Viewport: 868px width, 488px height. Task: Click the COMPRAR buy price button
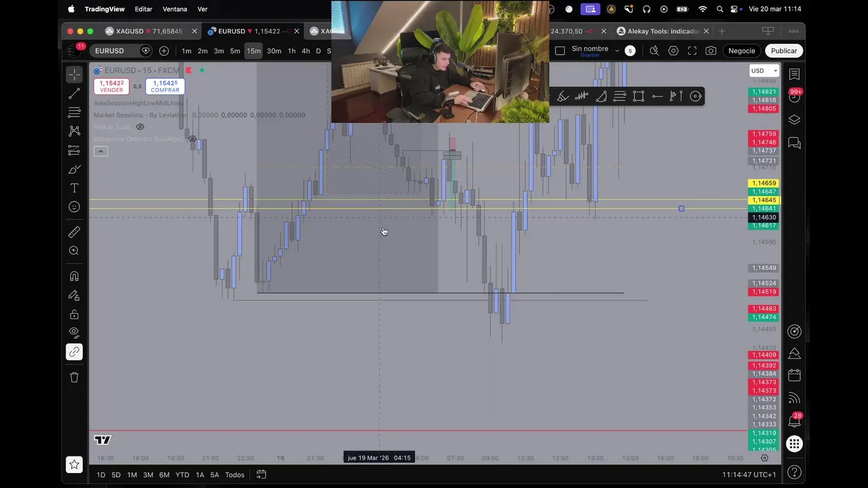[165, 87]
